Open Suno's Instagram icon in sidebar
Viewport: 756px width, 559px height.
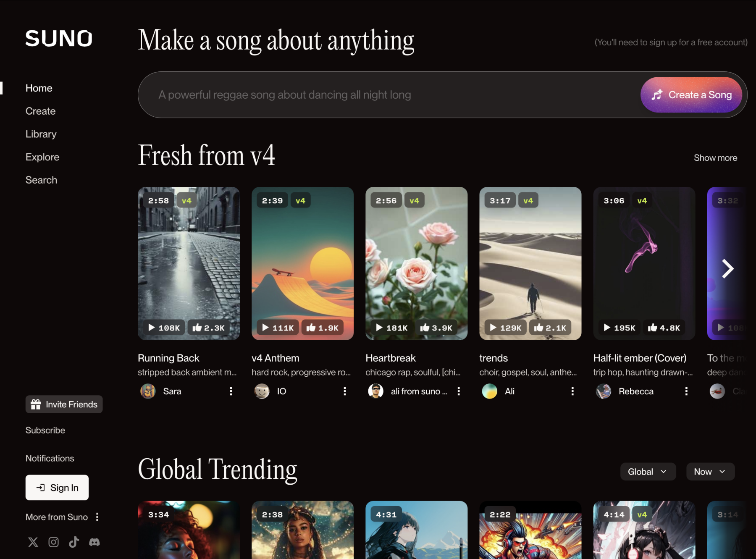click(53, 542)
